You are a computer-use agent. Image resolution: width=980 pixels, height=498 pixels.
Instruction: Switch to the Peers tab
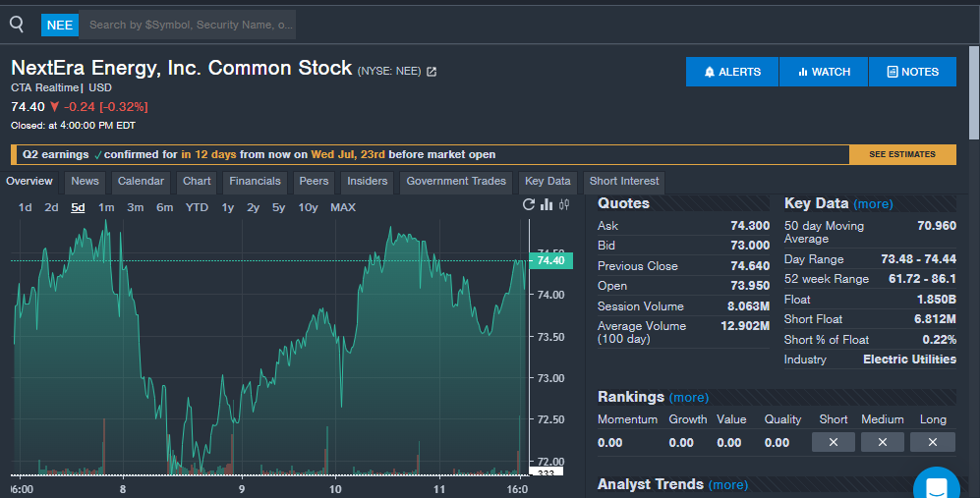[x=314, y=181]
